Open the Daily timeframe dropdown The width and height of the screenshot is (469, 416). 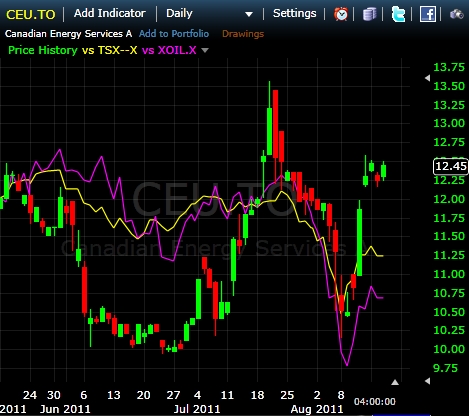(179, 13)
